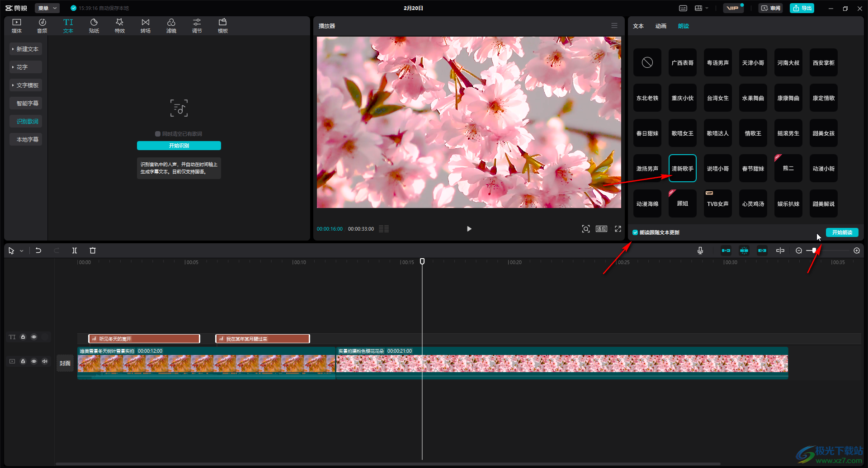
Task: Click the timeline zoom slider handle
Action: pyautogui.click(x=814, y=251)
